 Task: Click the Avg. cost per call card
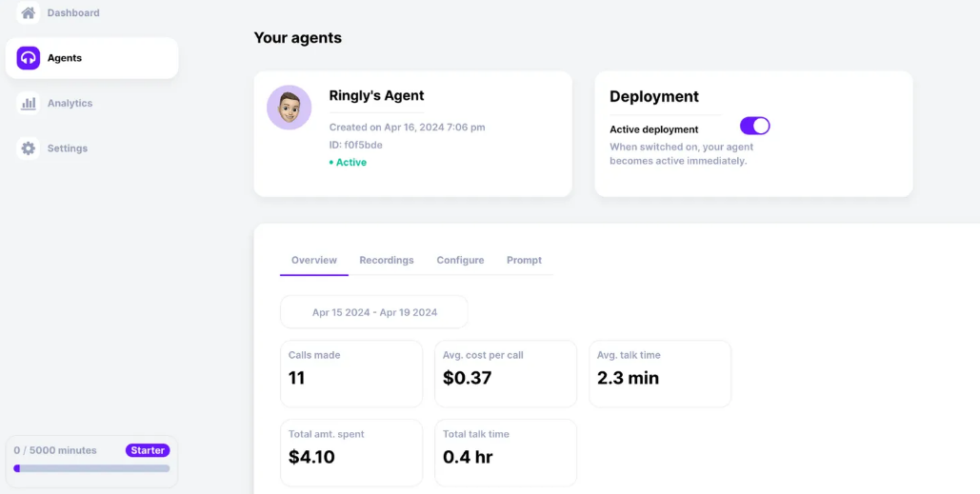pos(506,373)
